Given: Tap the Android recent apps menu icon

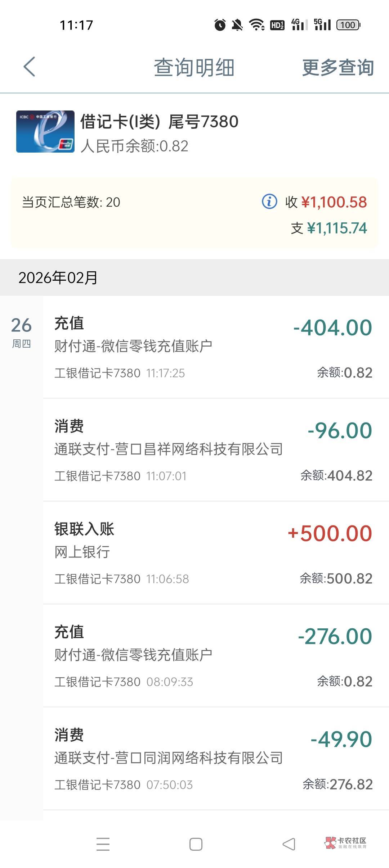Looking at the screenshot, I should 103,844.
